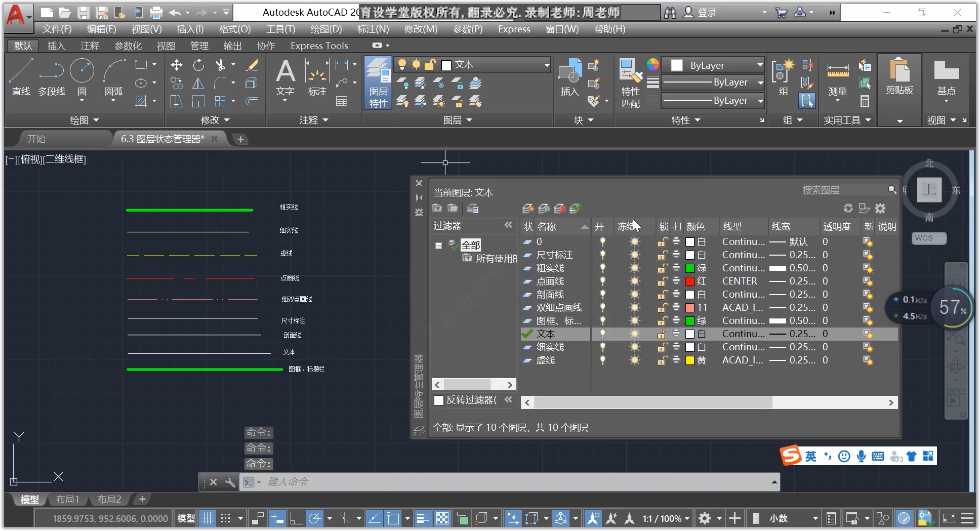Screen dimensions: 980x531
Task: Collapse the 过滤器 filter pane
Action: point(508,225)
